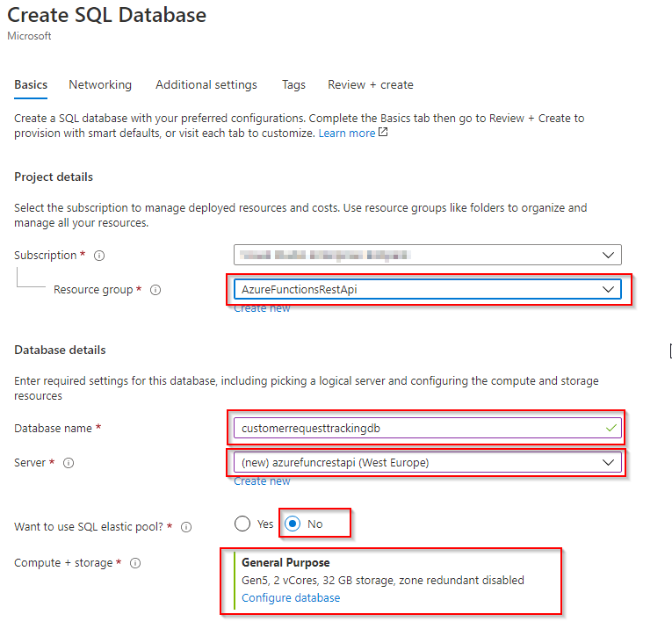Go to the Tags tab

coord(293,85)
